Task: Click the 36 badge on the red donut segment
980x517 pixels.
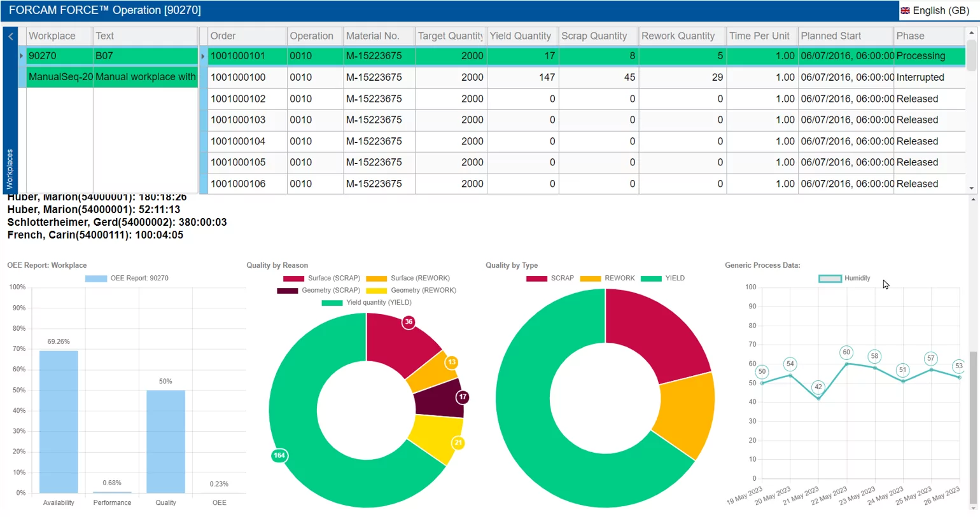Action: click(x=409, y=322)
